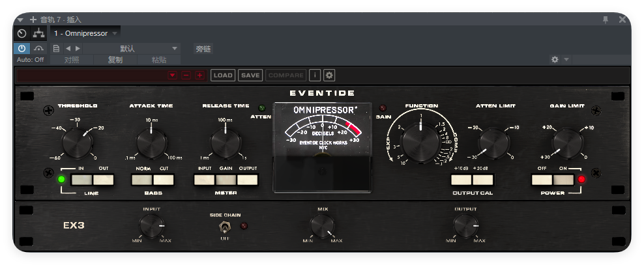Click the FUNCTION knob
The height and width of the screenshot is (265, 644).
coord(420,142)
